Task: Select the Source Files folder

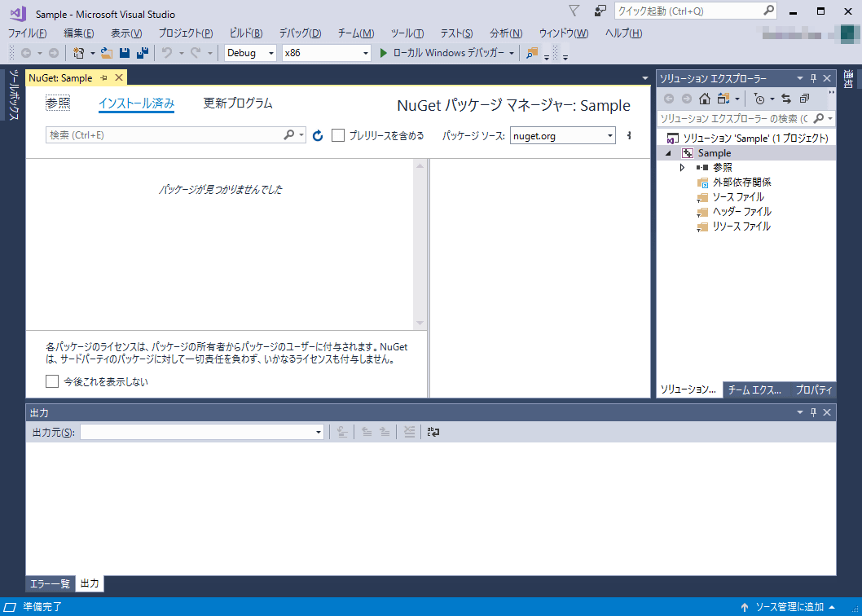Action: coord(738,197)
